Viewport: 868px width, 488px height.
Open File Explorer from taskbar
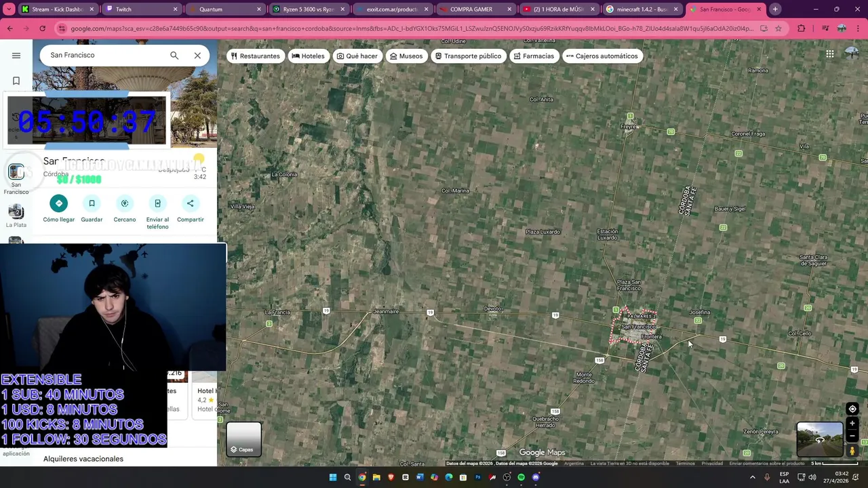pos(376,477)
